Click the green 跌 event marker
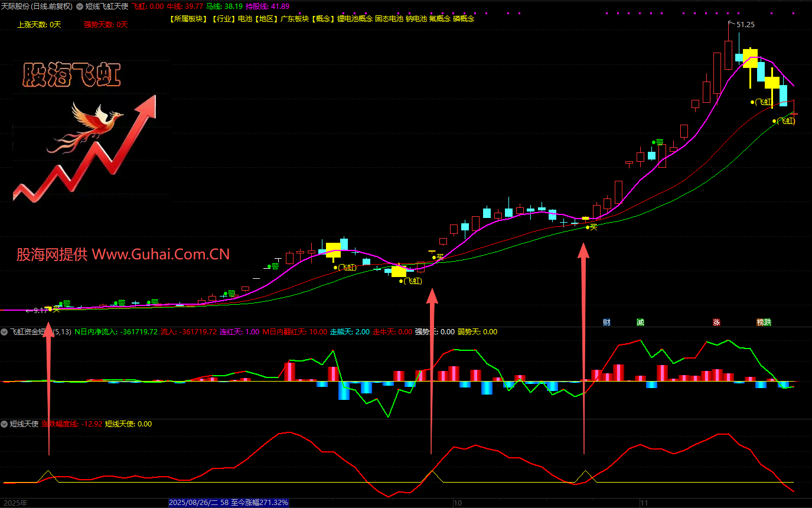Viewport: 812px width, 508px height. pos(768,323)
